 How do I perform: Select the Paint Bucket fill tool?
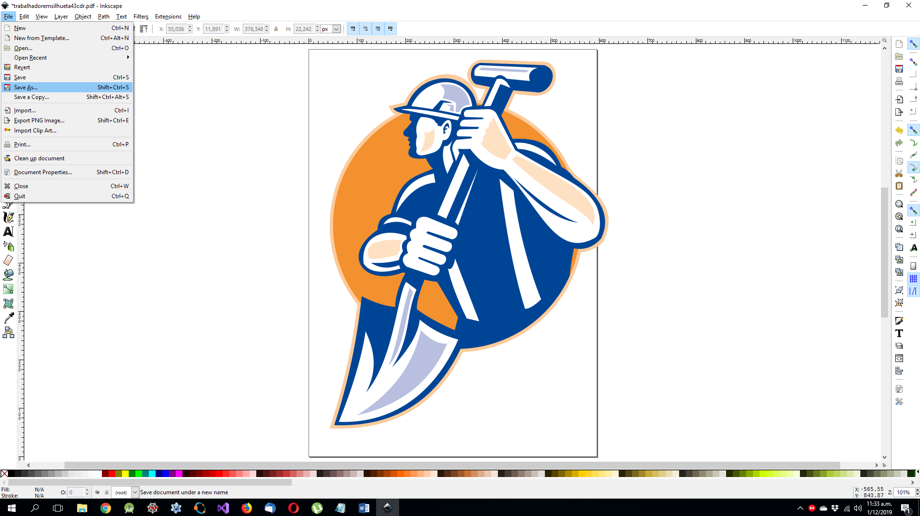(x=8, y=275)
